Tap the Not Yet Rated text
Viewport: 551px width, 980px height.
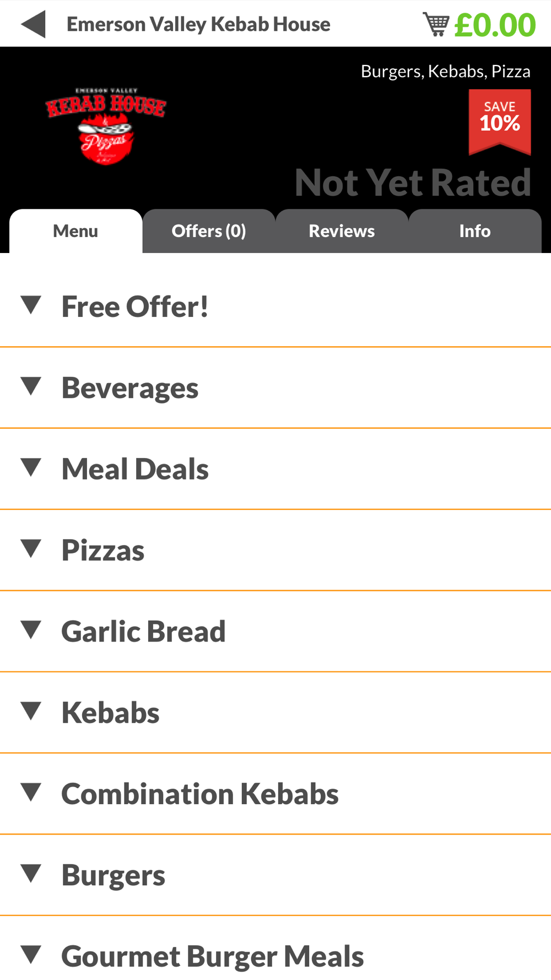click(x=413, y=182)
